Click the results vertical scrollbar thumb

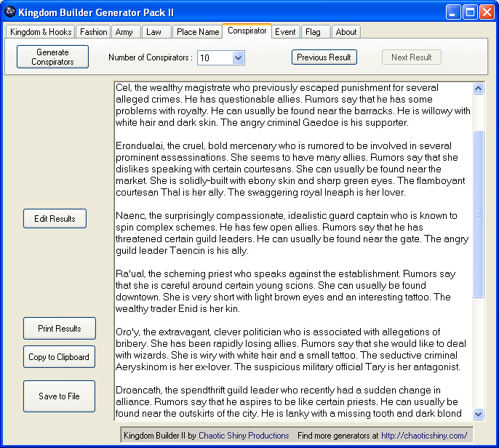pos(479,214)
